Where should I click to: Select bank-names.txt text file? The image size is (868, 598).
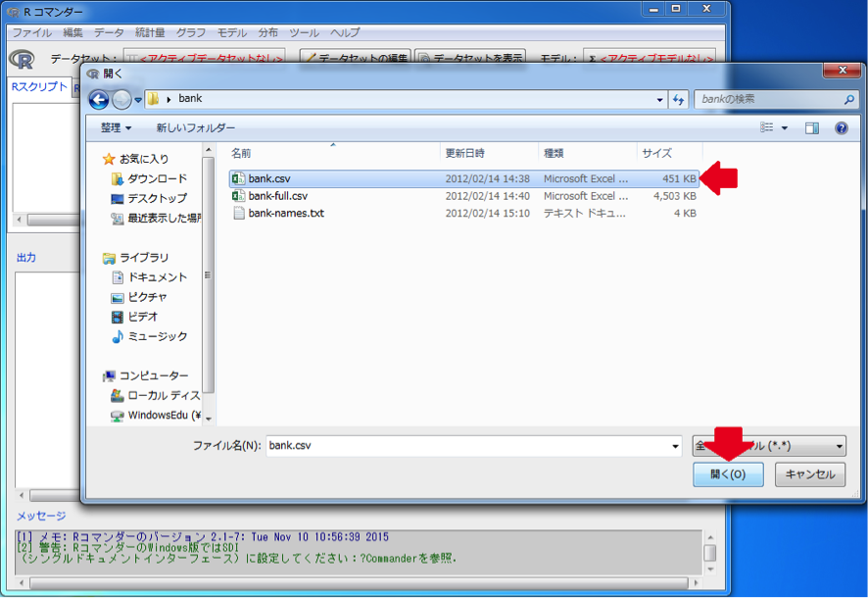(285, 213)
